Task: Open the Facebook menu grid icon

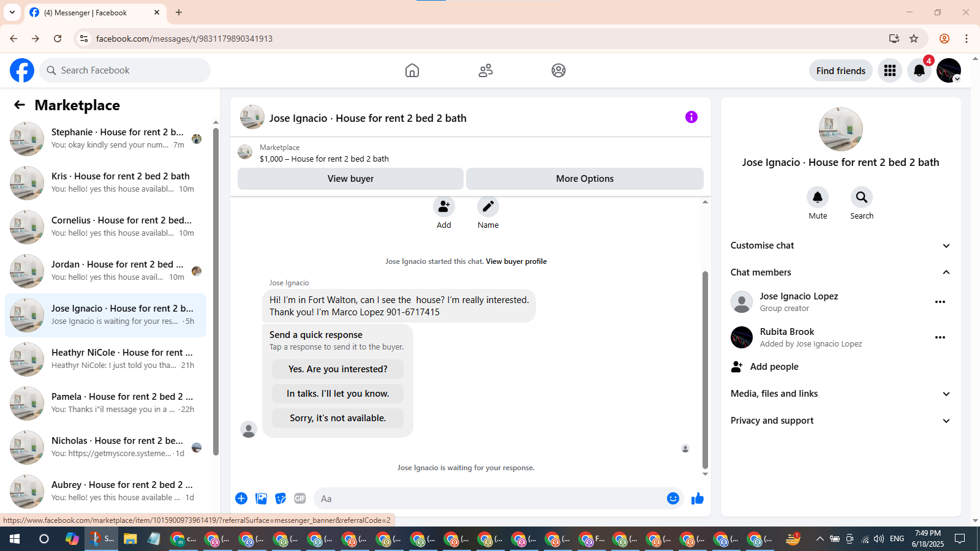Action: [890, 70]
